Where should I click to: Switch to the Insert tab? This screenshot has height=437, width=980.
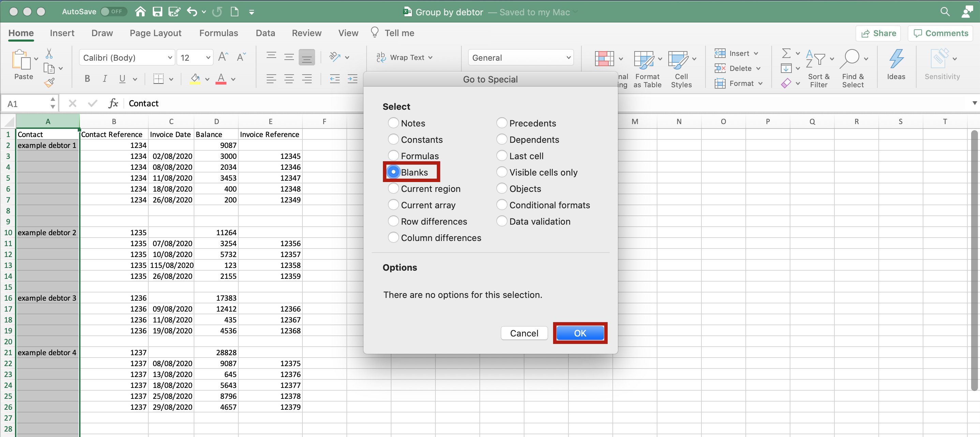click(62, 33)
